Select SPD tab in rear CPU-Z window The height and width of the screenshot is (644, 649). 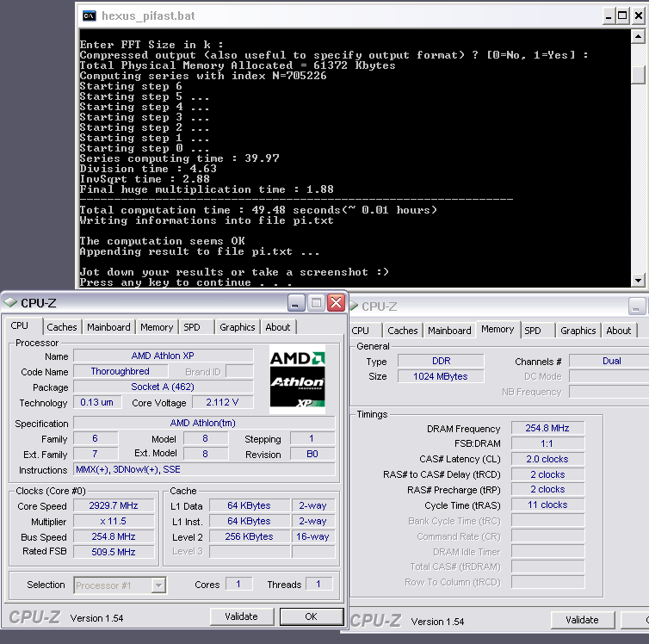[x=533, y=331]
